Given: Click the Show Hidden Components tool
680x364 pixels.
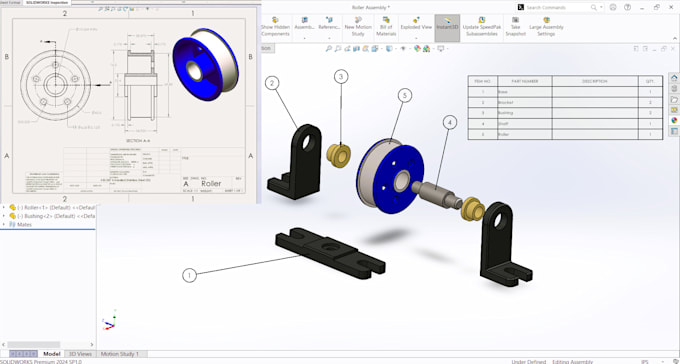Looking at the screenshot, I should [x=275, y=27].
